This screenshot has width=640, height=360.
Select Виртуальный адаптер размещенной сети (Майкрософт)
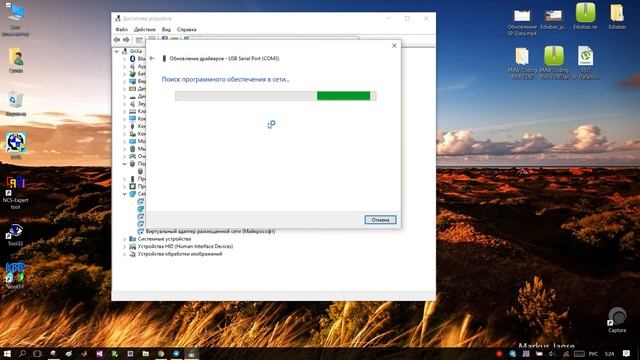tap(210, 231)
